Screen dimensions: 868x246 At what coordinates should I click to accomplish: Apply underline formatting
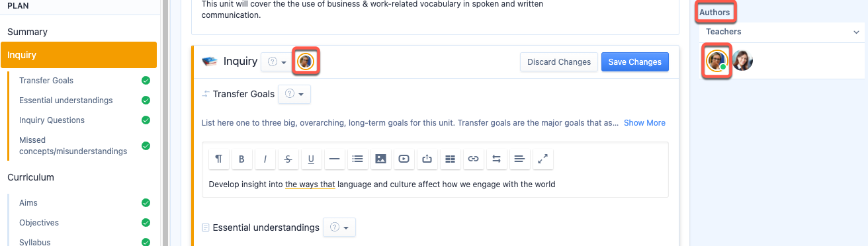click(311, 159)
